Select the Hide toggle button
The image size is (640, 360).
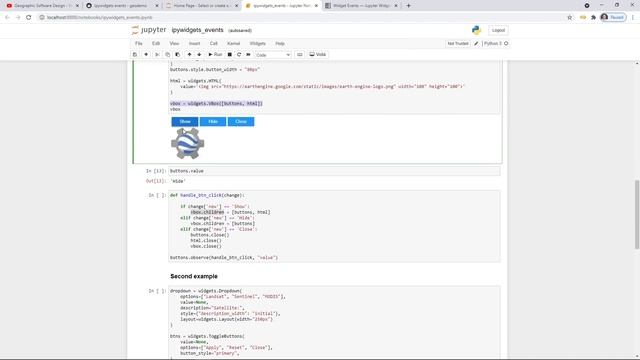pyautogui.click(x=213, y=122)
